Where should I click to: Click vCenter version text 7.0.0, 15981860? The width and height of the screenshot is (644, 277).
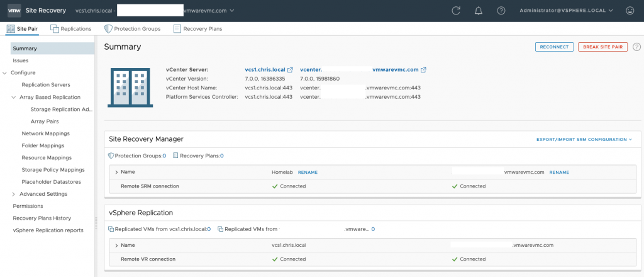coord(320,79)
